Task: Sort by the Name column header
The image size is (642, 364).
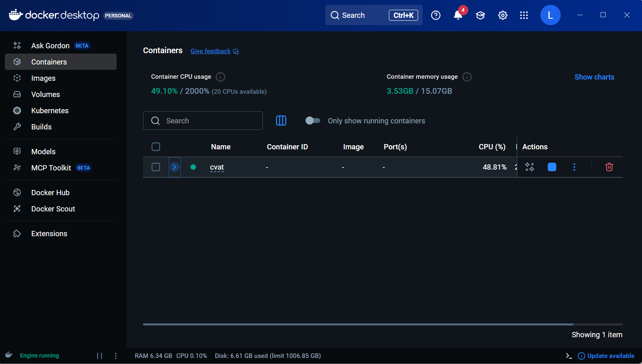Action: 221,147
